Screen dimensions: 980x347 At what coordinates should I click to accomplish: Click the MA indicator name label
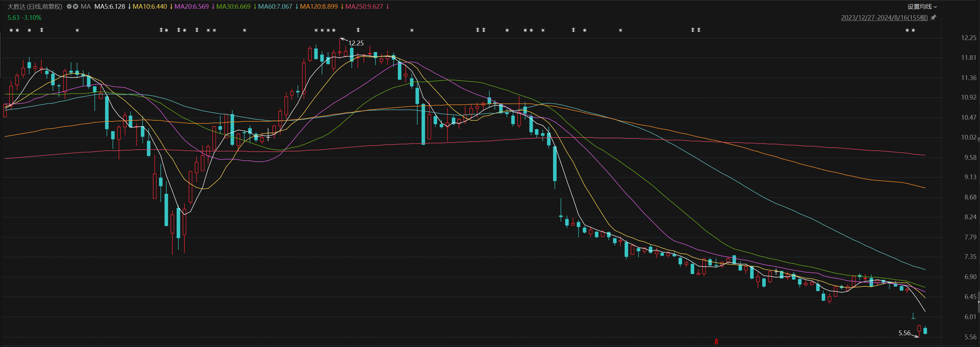coord(86,6)
